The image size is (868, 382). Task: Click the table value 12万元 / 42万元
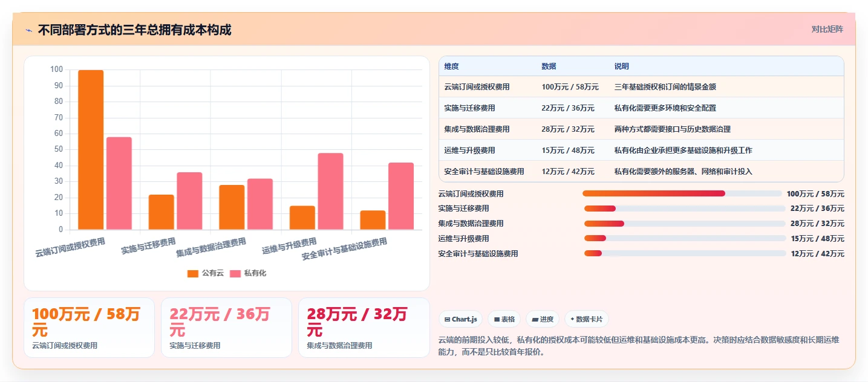(568, 172)
